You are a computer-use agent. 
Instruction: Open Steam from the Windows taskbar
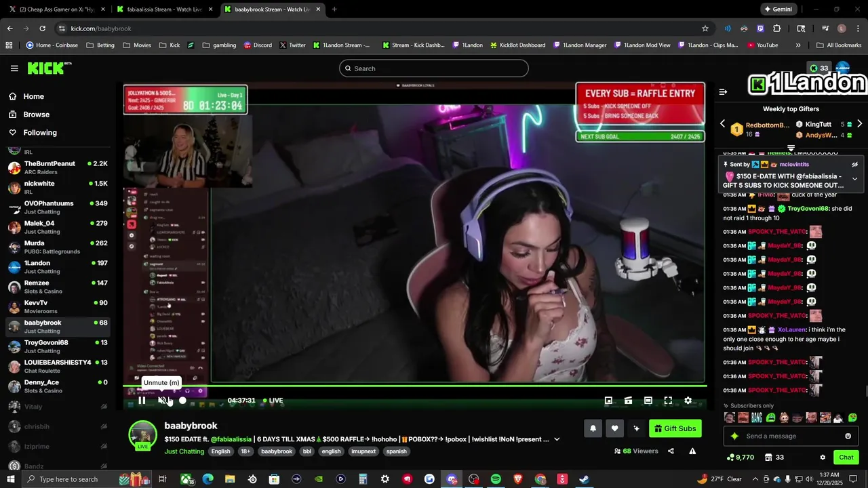tap(584, 479)
